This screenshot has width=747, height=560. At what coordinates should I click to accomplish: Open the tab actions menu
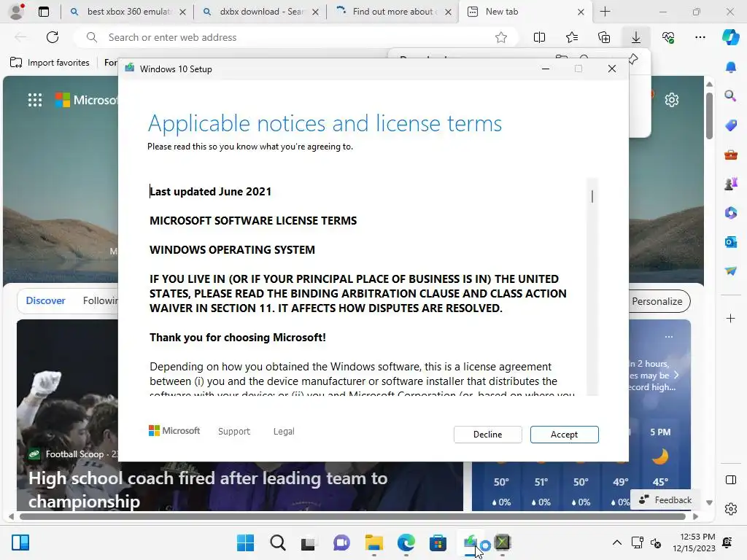[44, 12]
